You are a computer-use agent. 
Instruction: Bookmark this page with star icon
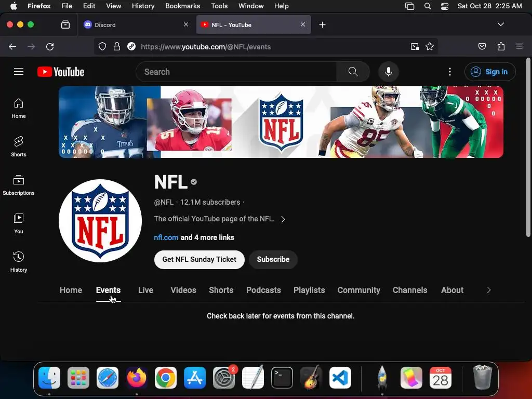pyautogui.click(x=430, y=46)
